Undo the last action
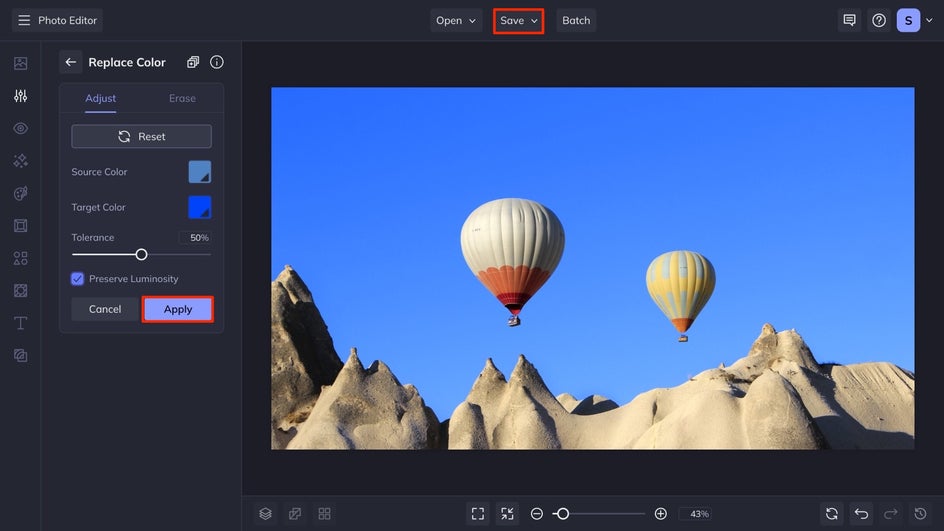Viewport: 944px width, 531px height. (861, 514)
